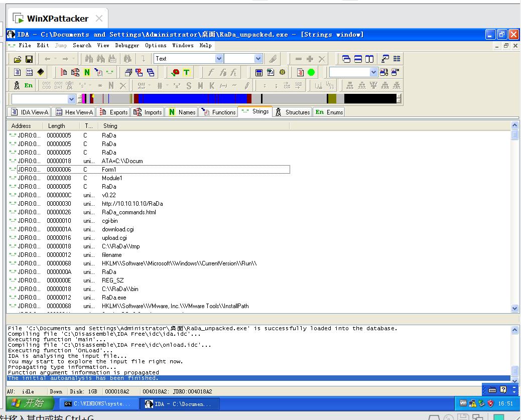The height and width of the screenshot is (420, 521).
Task: Click the yellow-boxed T type libraries icon
Action: point(186,72)
